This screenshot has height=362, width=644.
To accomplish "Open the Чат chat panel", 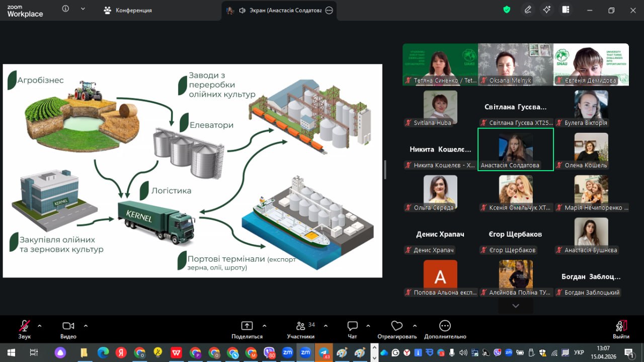I will [352, 326].
